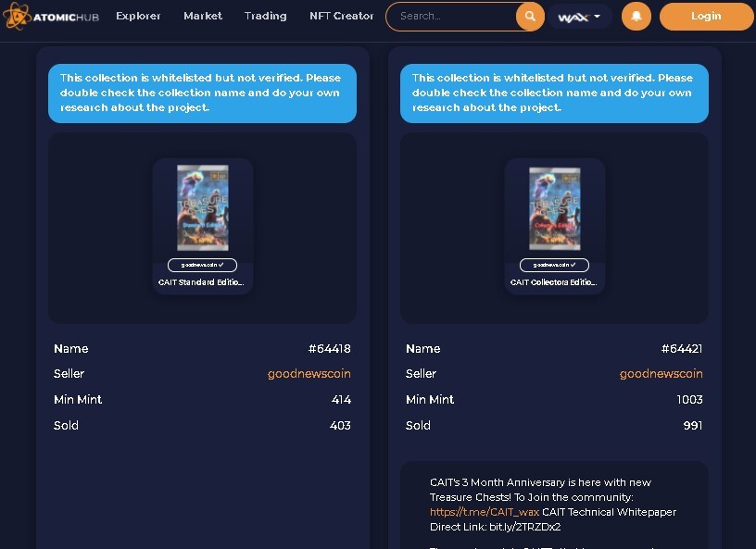Click whitelisted notice above drop #64418

pos(202,93)
